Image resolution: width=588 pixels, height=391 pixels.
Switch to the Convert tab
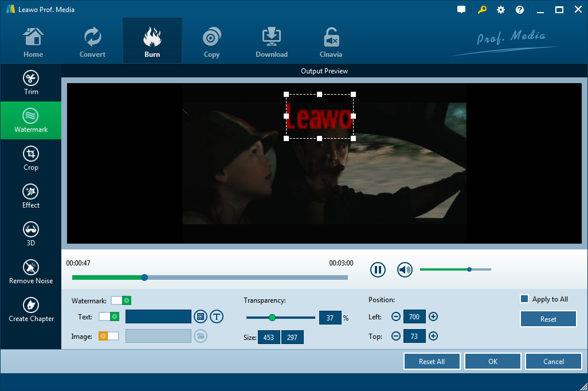[92, 43]
